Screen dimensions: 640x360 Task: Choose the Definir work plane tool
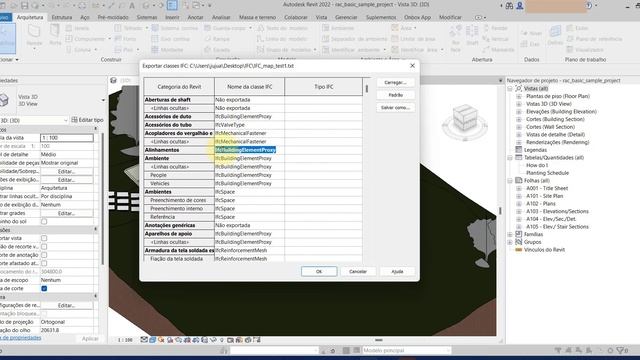coord(555,35)
